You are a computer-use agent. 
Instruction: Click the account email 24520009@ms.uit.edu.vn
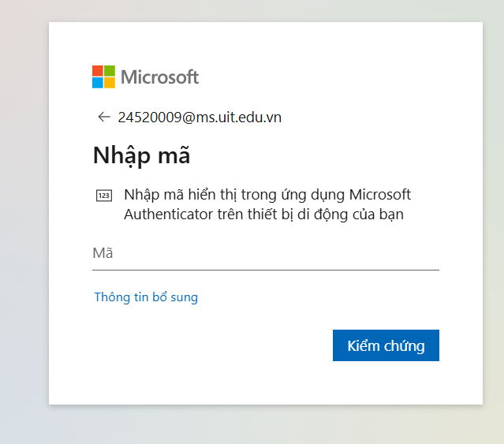pos(200,118)
